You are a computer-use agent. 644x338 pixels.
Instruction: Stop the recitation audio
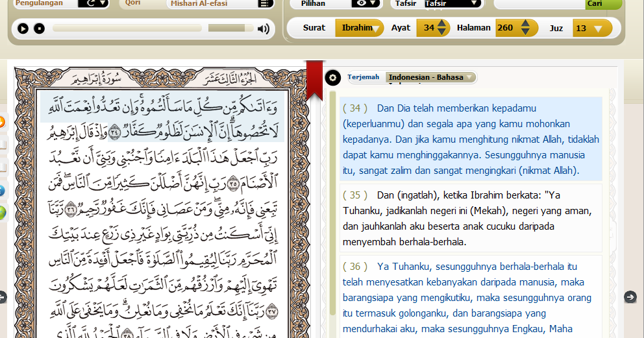(39, 29)
